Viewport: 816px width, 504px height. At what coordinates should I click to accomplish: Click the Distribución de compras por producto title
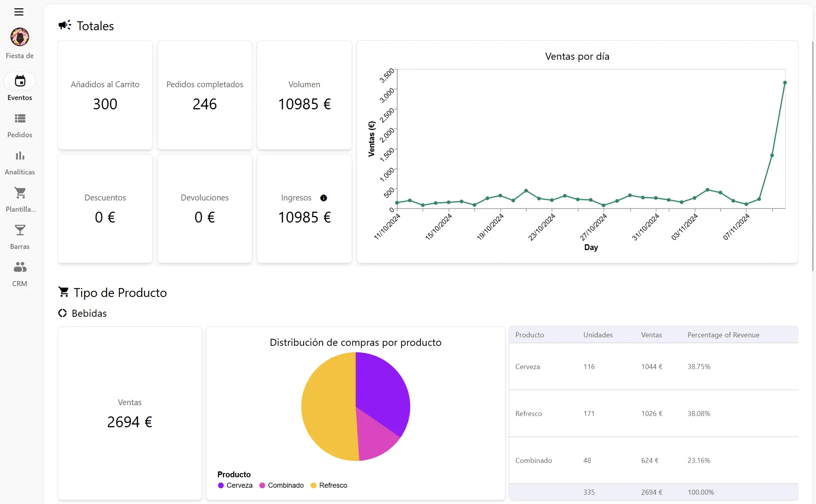356,343
